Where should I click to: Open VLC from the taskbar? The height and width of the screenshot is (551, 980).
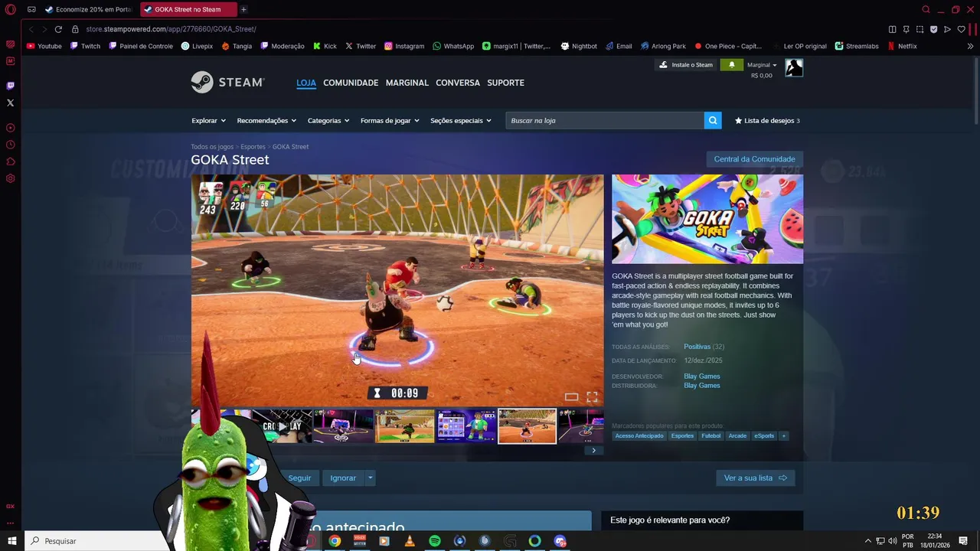(x=410, y=541)
